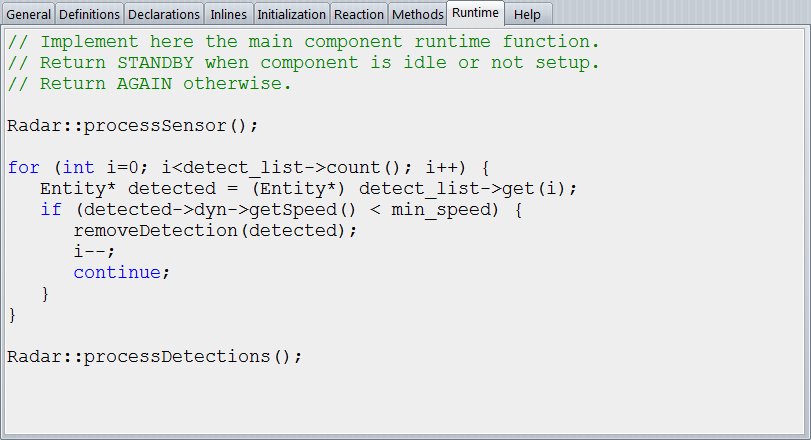The image size is (811, 440).
Task: Open the Help tab
Action: 526,14
